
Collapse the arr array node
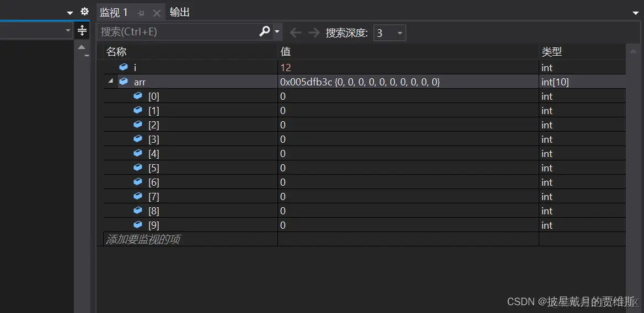point(110,81)
